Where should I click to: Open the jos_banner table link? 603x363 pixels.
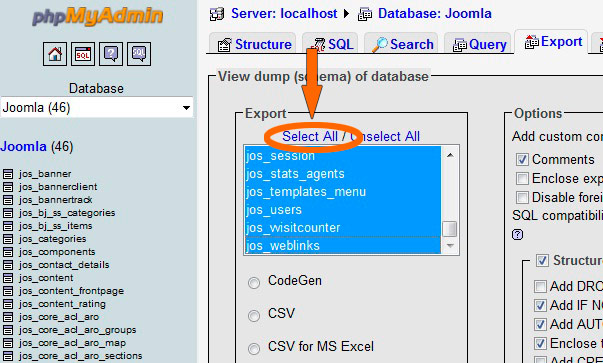click(45, 174)
